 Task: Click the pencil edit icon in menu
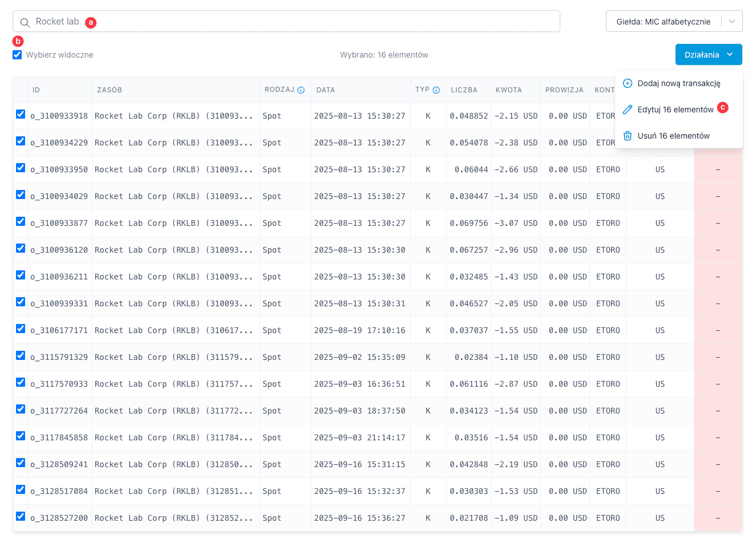pos(627,110)
